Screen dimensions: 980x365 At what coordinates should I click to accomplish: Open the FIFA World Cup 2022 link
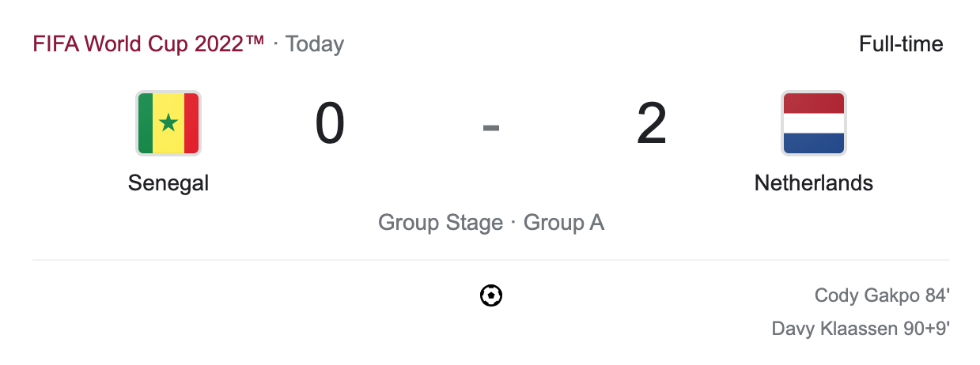click(x=148, y=43)
